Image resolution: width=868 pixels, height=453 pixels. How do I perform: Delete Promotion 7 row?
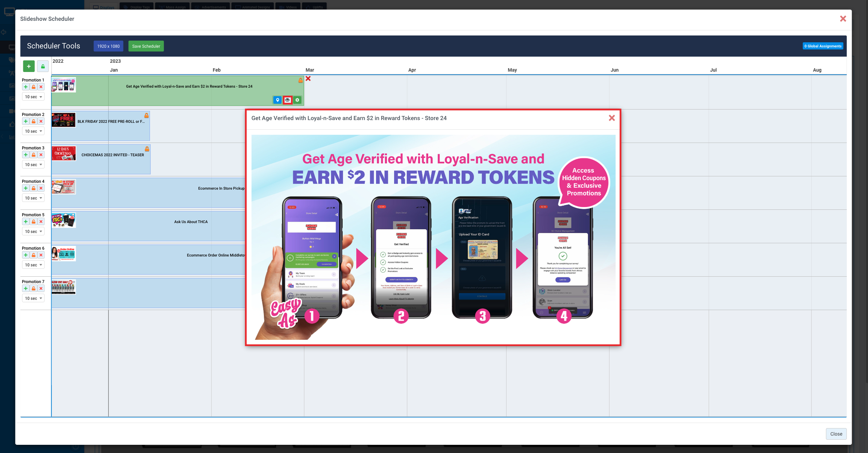tap(41, 288)
